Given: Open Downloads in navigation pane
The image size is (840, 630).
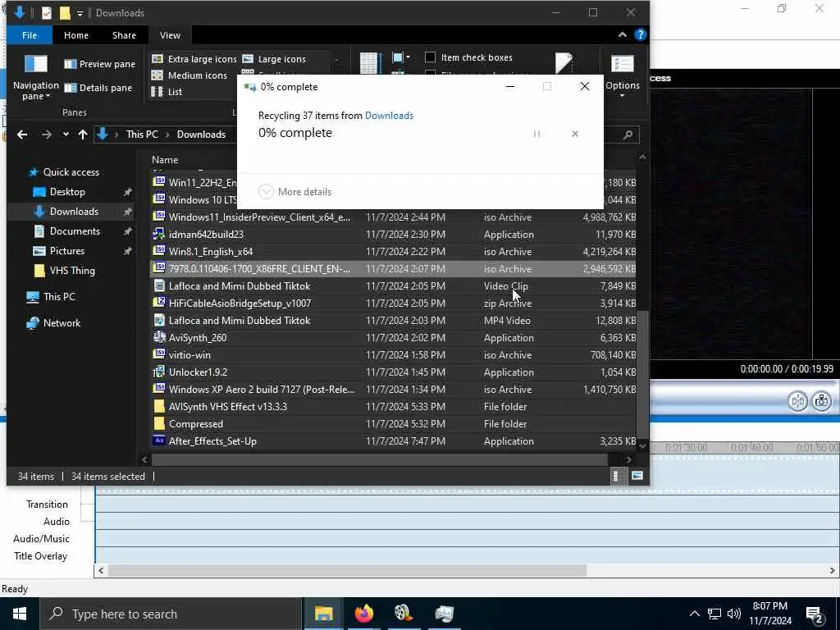Looking at the screenshot, I should pyautogui.click(x=74, y=212).
